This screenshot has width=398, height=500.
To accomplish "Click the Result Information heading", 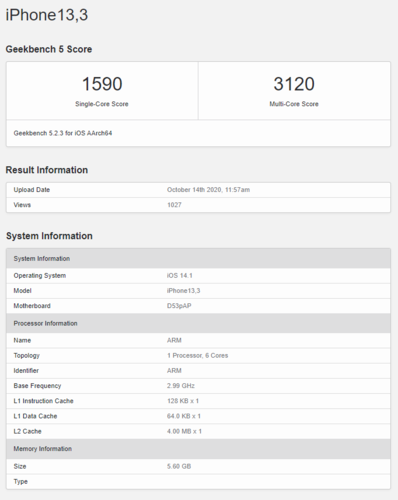I will point(47,170).
